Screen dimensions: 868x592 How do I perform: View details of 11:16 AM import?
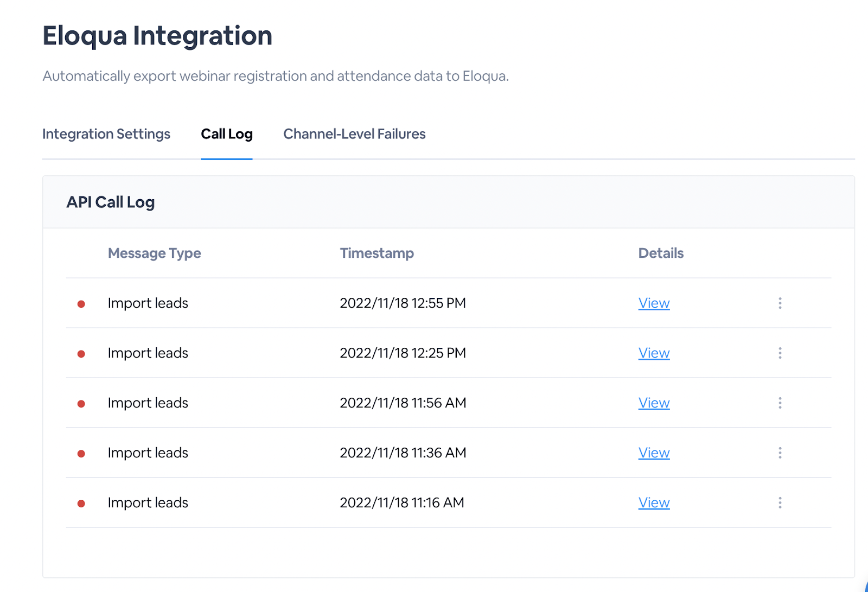(x=654, y=503)
